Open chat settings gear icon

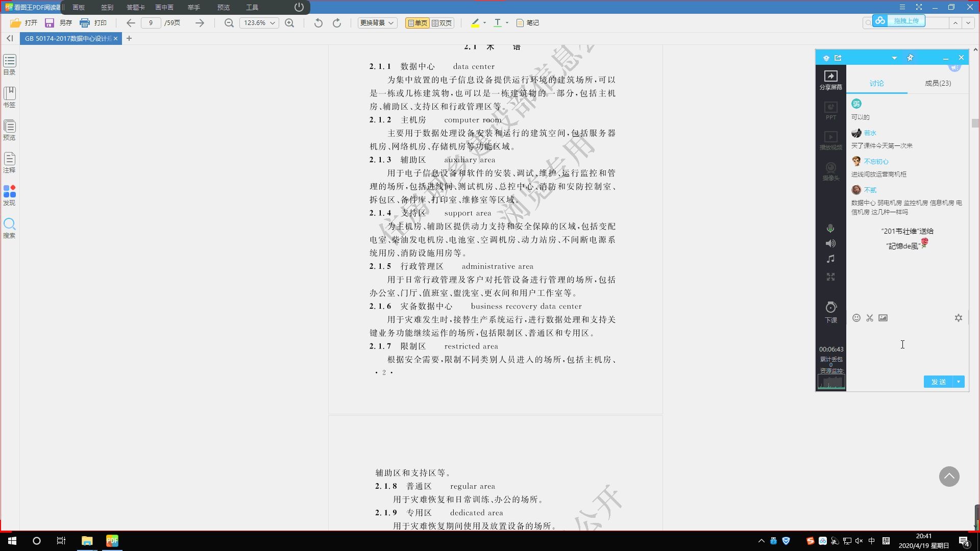coord(959,318)
